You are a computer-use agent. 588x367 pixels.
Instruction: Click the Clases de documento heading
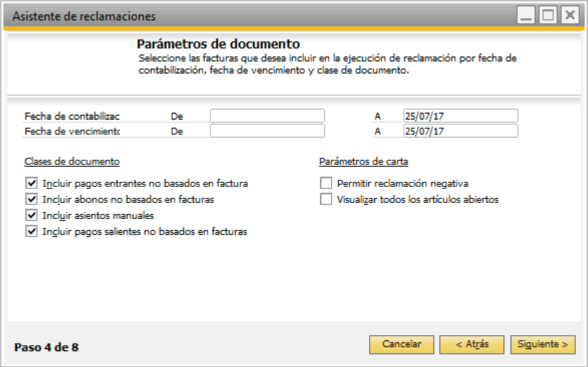coord(72,161)
